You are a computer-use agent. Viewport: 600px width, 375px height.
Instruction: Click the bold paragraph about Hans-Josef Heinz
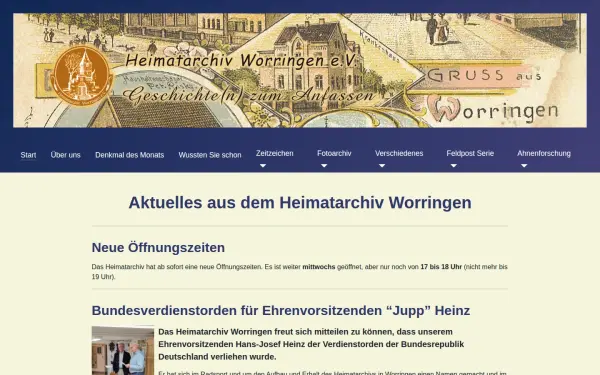click(311, 344)
